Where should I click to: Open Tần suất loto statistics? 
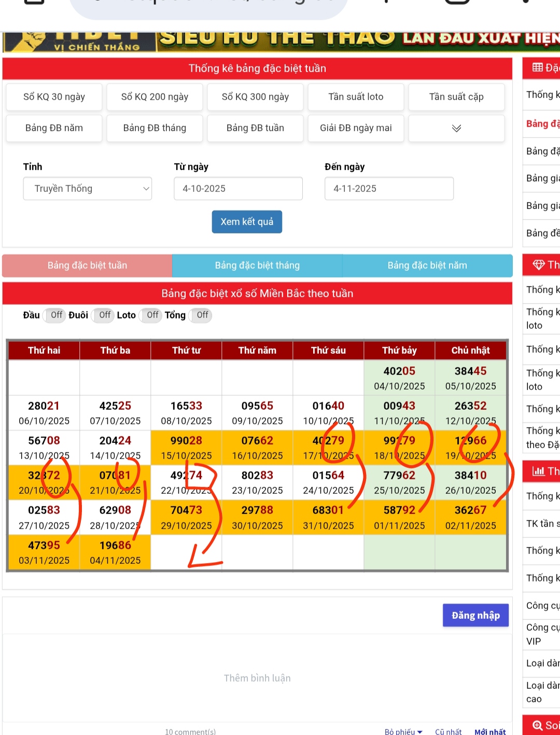[x=356, y=97]
